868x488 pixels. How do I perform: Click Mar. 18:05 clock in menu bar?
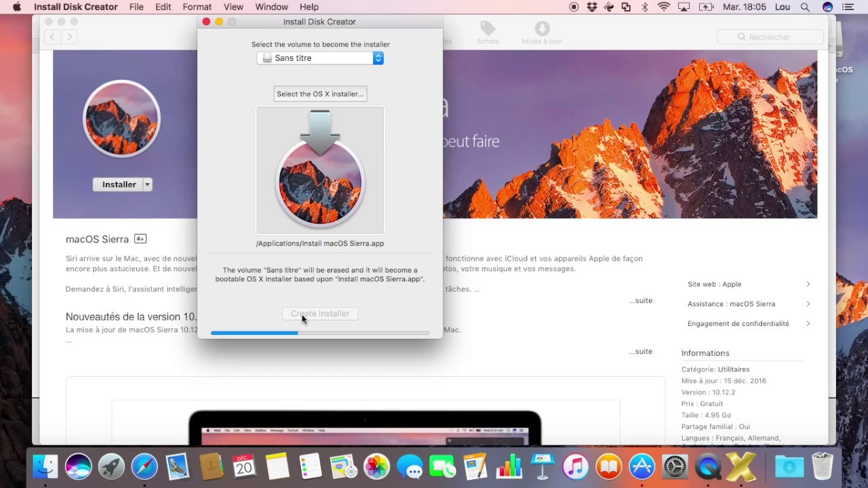point(745,7)
